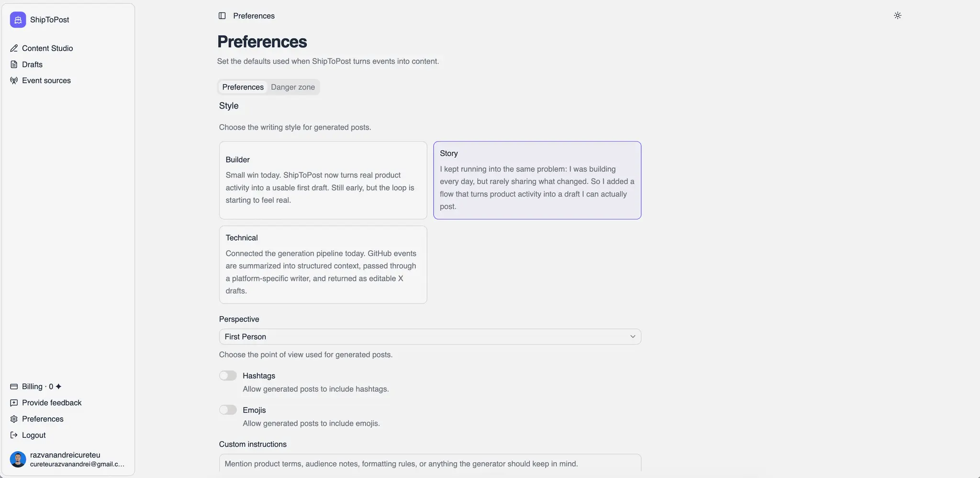The width and height of the screenshot is (980, 478).
Task: Click the Perspective dropdown chevron arrow
Action: pyautogui.click(x=633, y=337)
